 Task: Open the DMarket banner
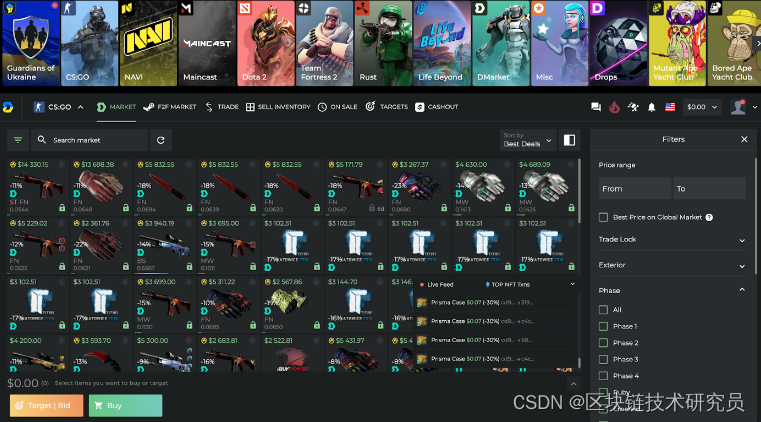(x=501, y=43)
